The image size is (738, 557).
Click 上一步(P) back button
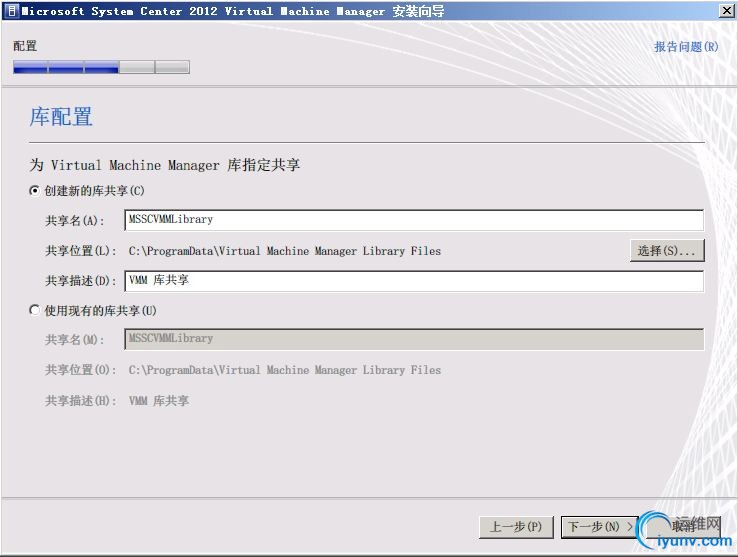516,527
